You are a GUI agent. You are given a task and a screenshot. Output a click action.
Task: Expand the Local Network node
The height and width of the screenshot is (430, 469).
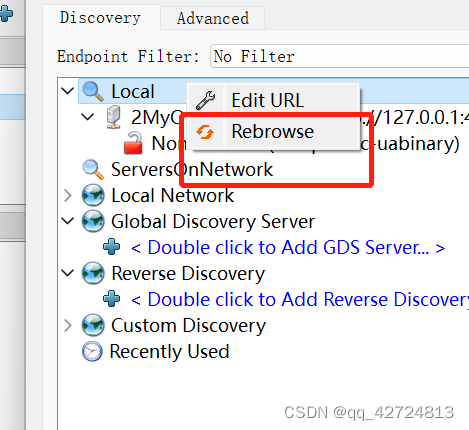68,196
